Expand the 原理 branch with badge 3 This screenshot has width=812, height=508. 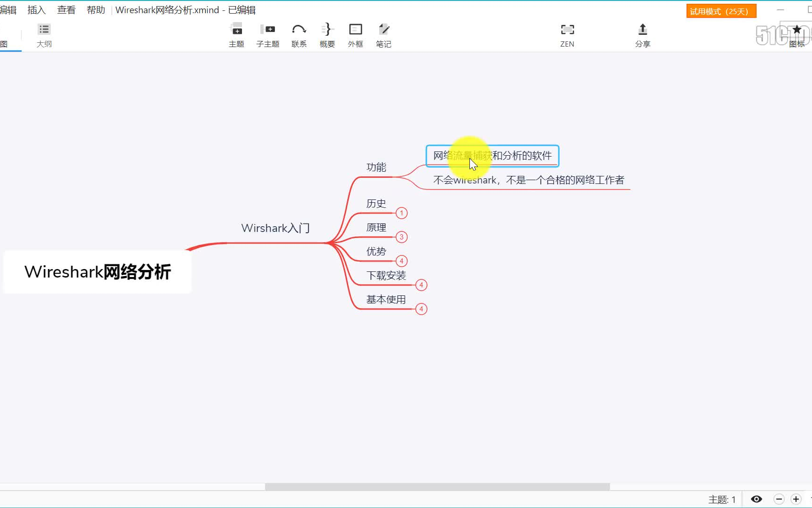pos(401,237)
